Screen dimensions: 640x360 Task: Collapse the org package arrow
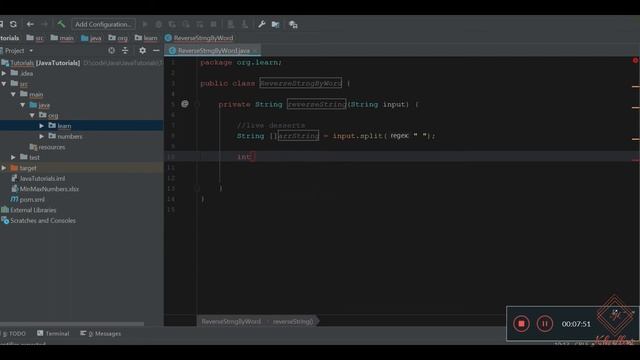[x=32, y=116]
